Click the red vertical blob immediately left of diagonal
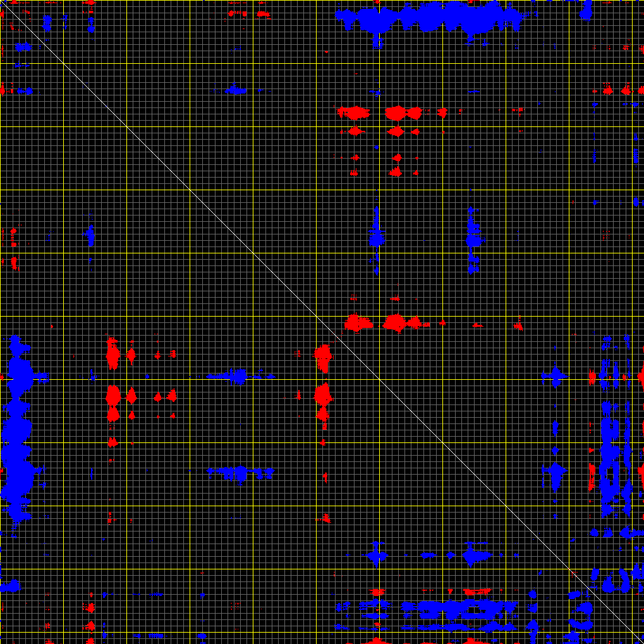Screen dimensions: 644x644 [323, 357]
